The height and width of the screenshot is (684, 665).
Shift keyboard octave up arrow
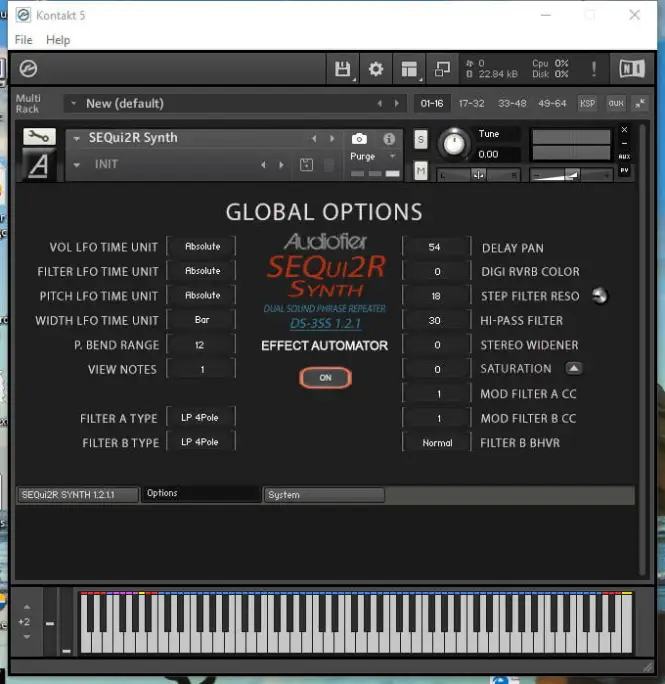coord(27,607)
